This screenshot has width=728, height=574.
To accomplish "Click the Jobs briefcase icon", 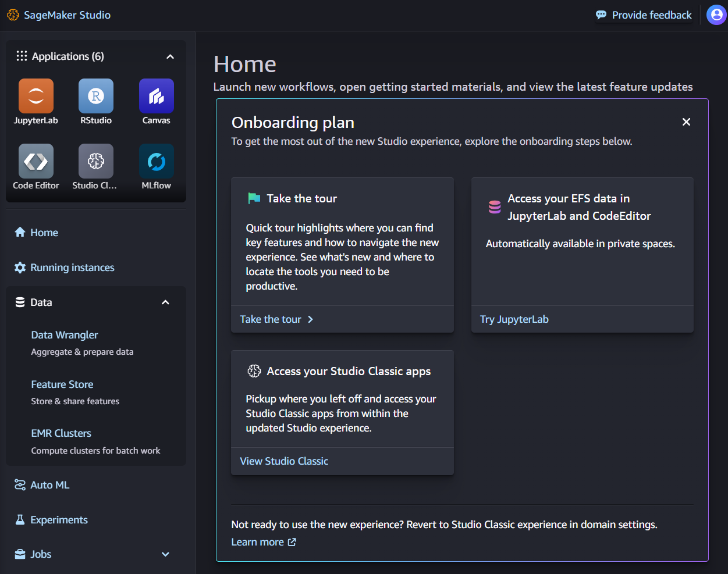I will 20,554.
